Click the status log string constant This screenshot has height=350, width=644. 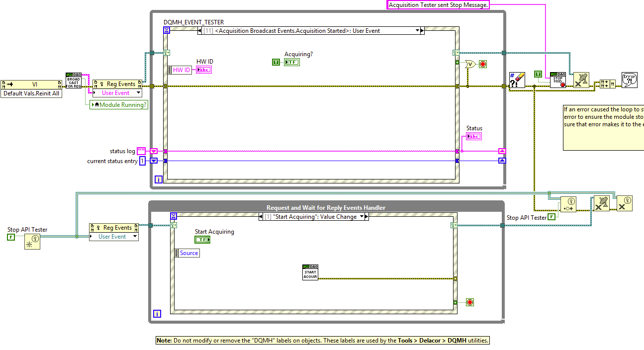[x=141, y=151]
